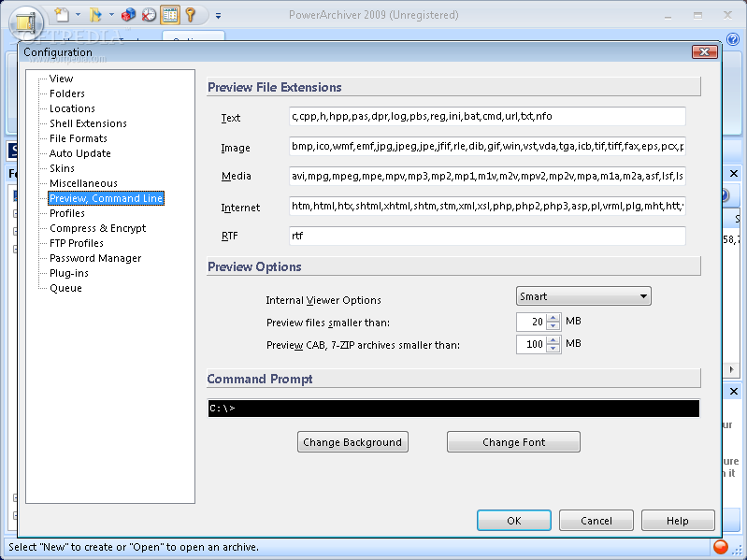Click the Change Font button
747x560 pixels.
pos(513,442)
